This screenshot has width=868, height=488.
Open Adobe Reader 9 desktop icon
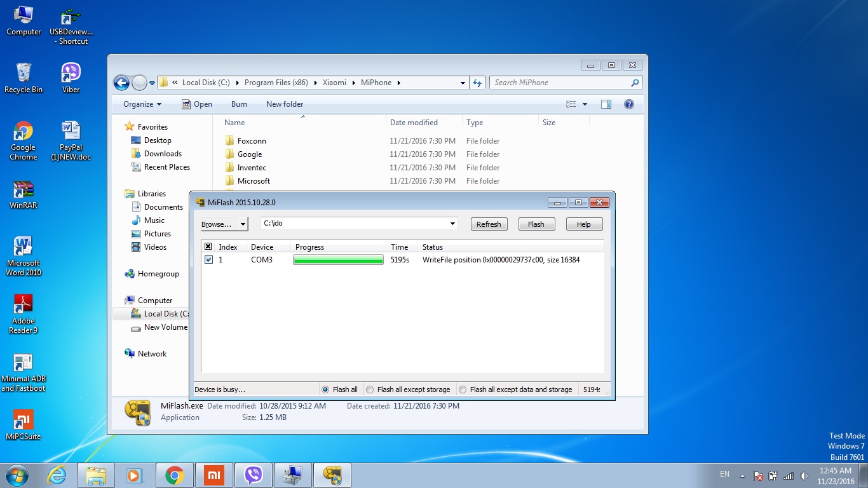pos(24,314)
